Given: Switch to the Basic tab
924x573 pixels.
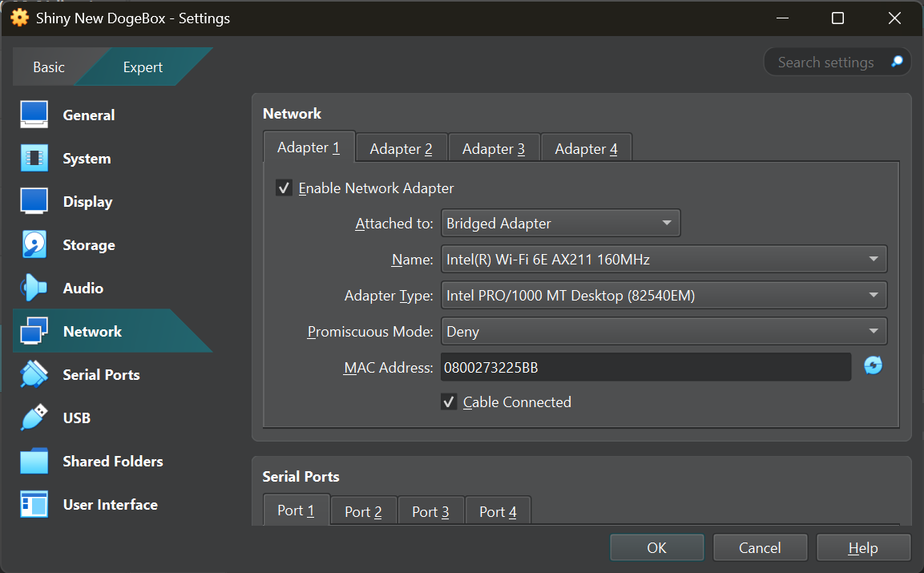Looking at the screenshot, I should [x=49, y=67].
